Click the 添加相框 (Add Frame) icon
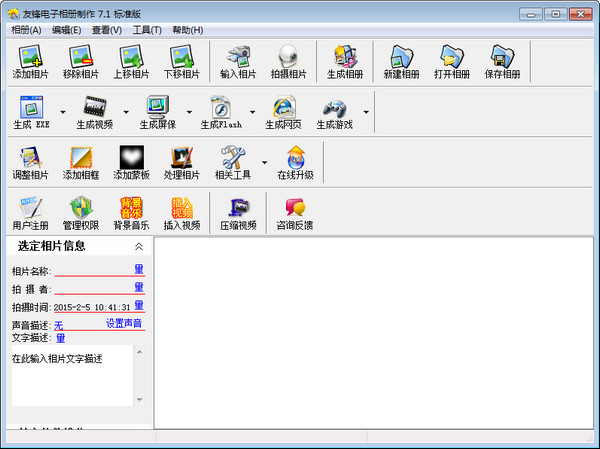The image size is (600, 449). pyautogui.click(x=81, y=157)
